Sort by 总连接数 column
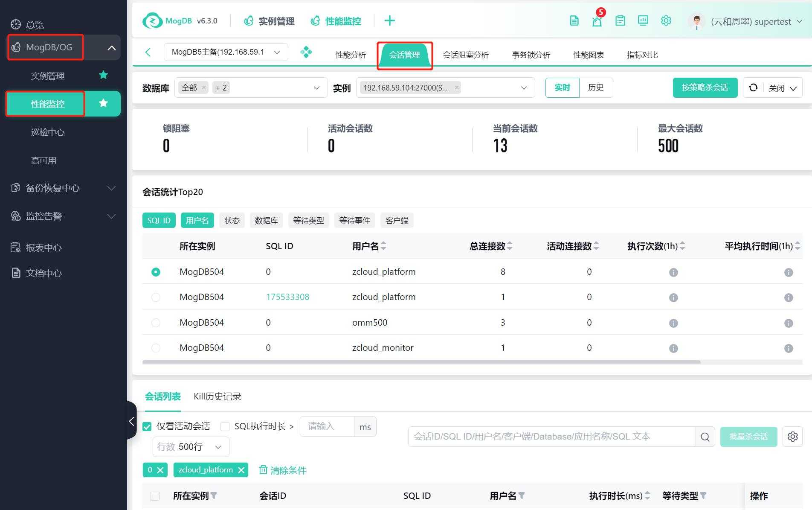812x510 pixels. tap(510, 246)
